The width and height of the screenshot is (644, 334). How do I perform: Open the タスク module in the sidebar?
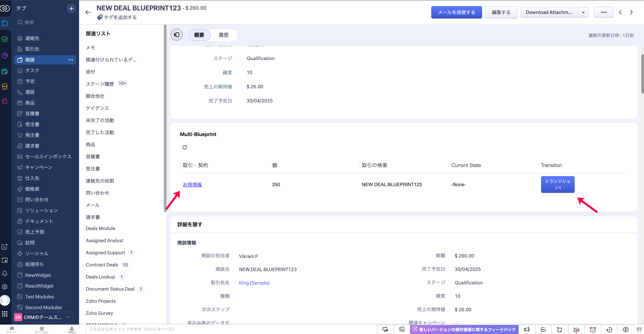pyautogui.click(x=32, y=70)
